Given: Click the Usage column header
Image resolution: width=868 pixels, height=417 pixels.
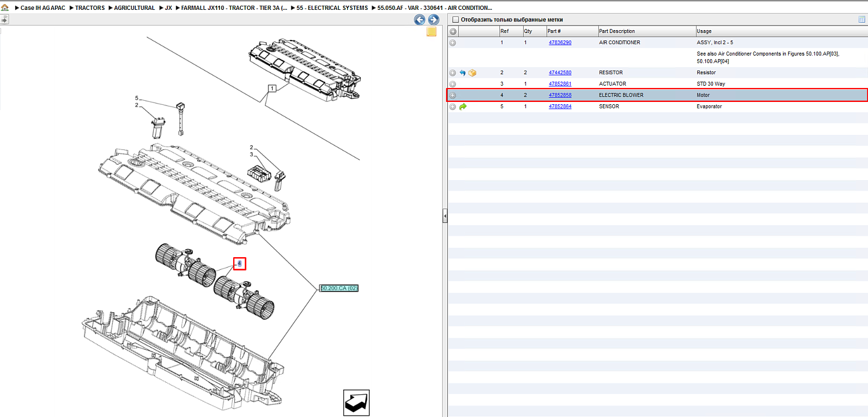Looking at the screenshot, I should (781, 31).
